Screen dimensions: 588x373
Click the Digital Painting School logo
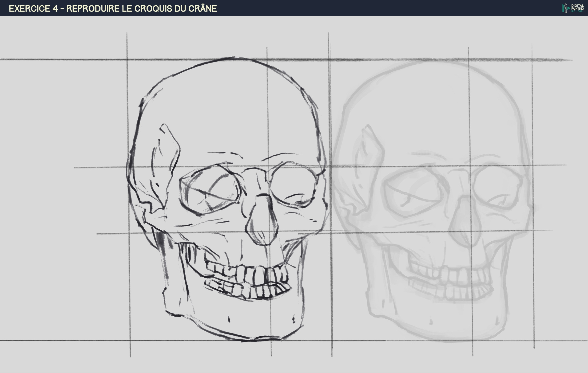573,8
